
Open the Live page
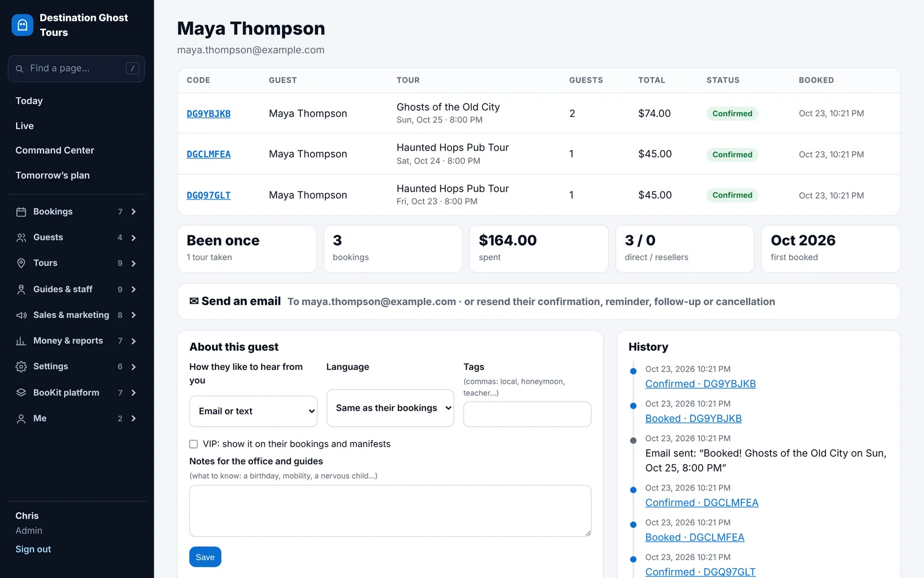pyautogui.click(x=25, y=125)
